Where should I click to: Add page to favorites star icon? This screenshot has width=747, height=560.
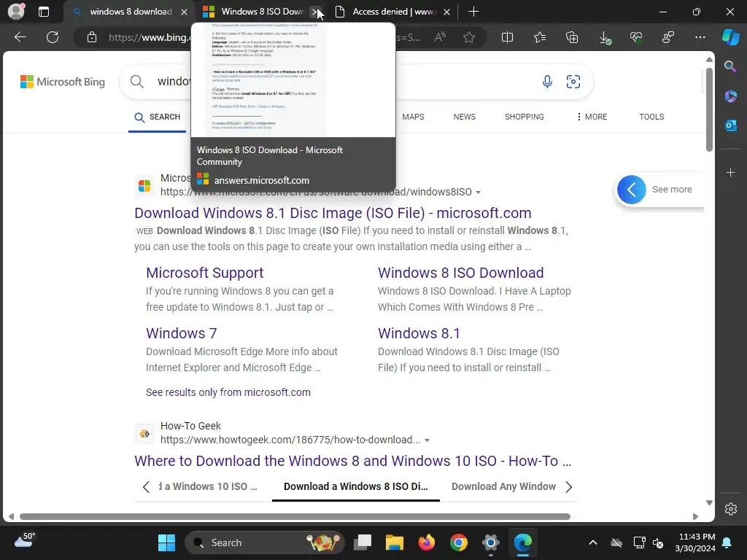pos(469,37)
